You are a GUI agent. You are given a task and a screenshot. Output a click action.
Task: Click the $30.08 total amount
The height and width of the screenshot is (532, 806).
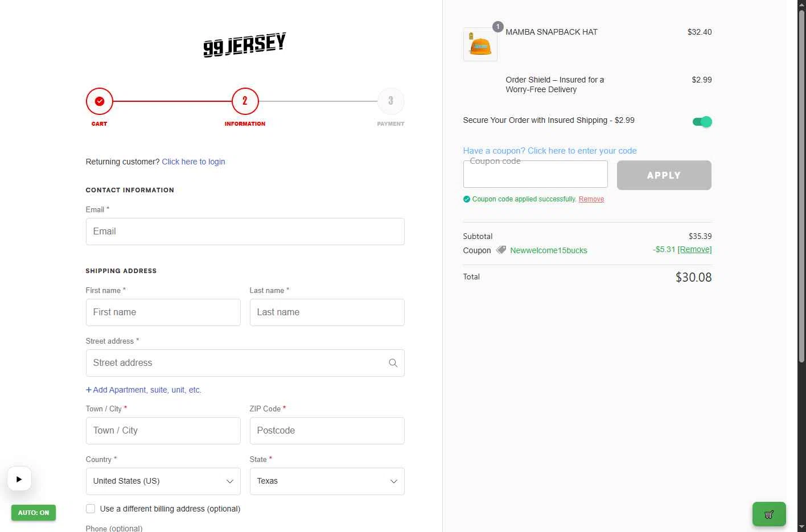[693, 277]
